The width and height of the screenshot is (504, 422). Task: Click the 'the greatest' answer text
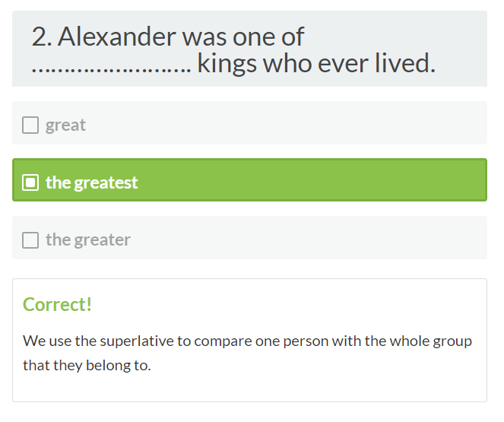click(92, 182)
